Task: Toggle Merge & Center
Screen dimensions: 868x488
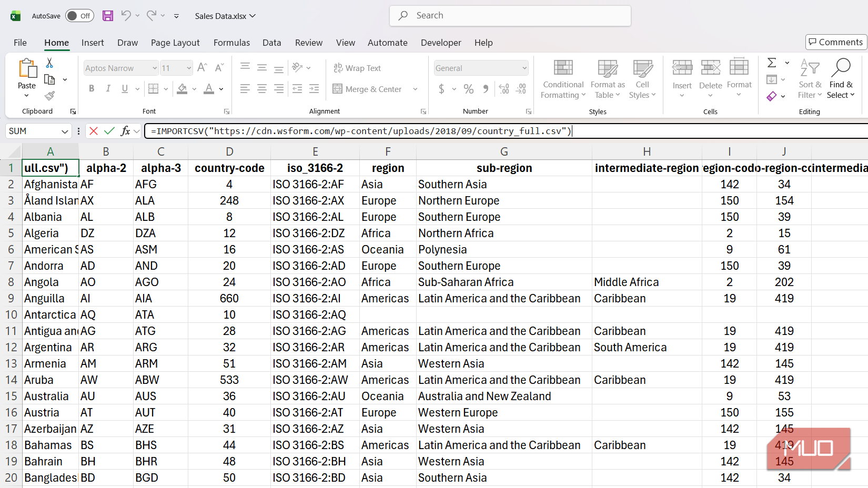Action: pos(368,89)
